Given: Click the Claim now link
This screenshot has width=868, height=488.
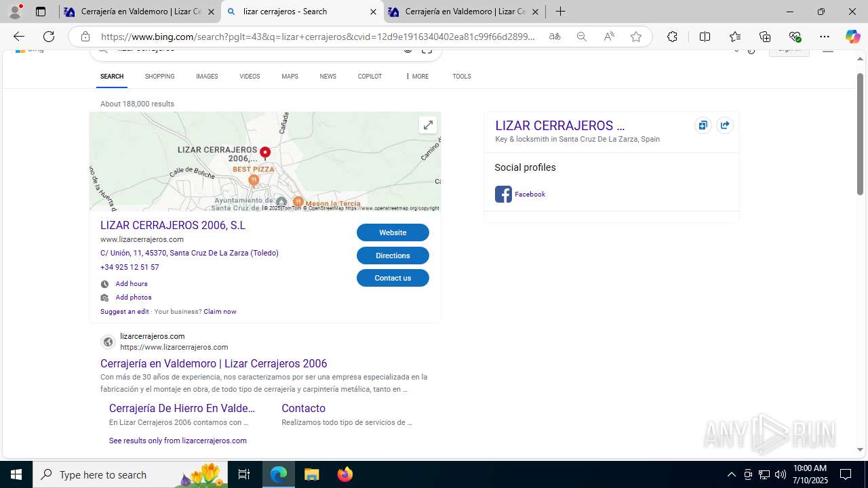Looking at the screenshot, I should point(220,312).
